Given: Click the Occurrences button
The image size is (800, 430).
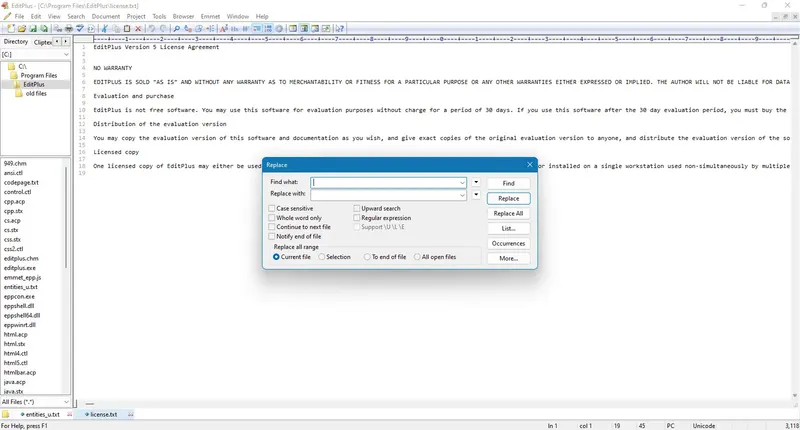Looking at the screenshot, I should click(x=508, y=243).
